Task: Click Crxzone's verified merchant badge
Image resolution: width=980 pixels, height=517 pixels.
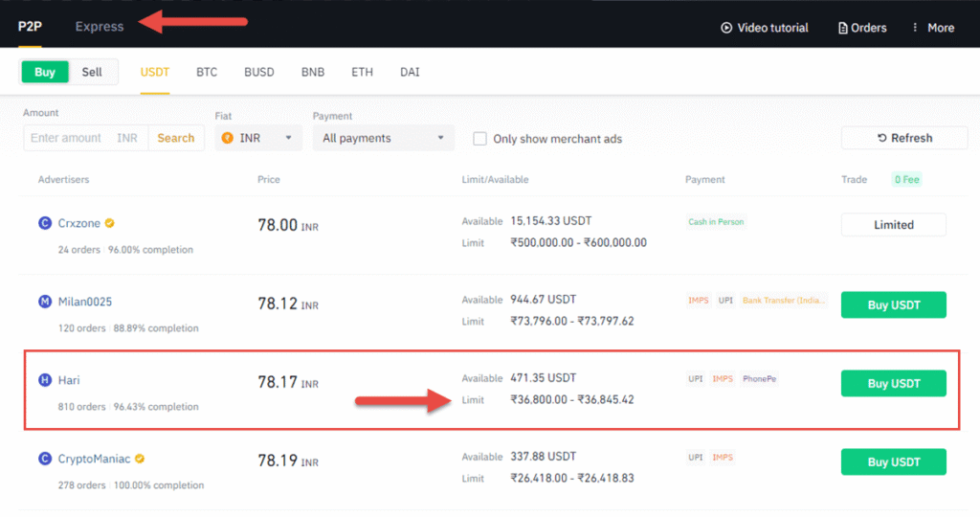Action: [110, 223]
